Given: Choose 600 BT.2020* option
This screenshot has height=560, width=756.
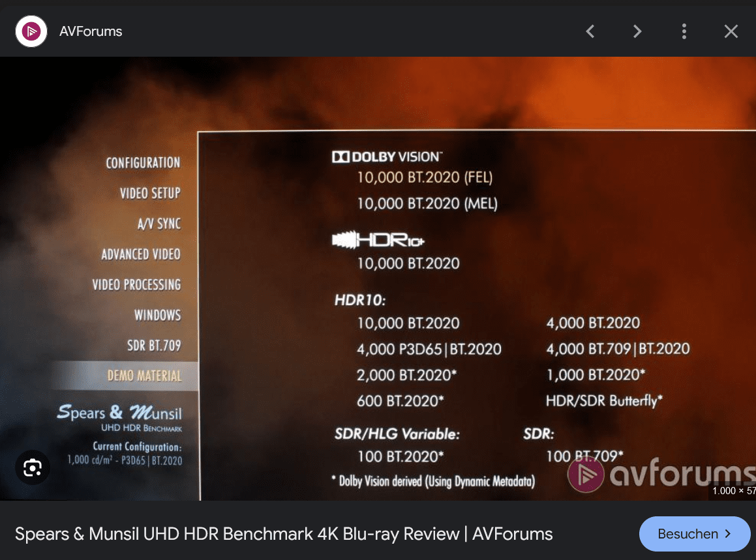Looking at the screenshot, I should coord(401,401).
